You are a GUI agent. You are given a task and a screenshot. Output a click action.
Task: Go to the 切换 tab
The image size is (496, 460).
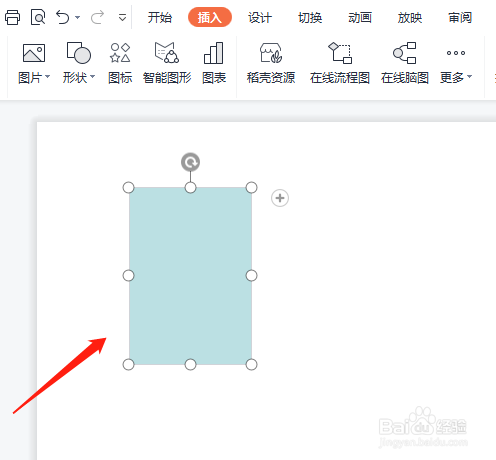310,17
